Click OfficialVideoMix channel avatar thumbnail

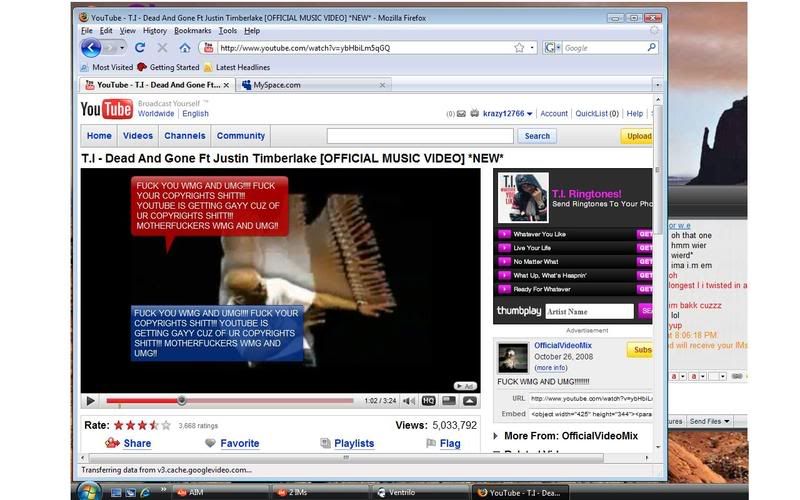[513, 359]
